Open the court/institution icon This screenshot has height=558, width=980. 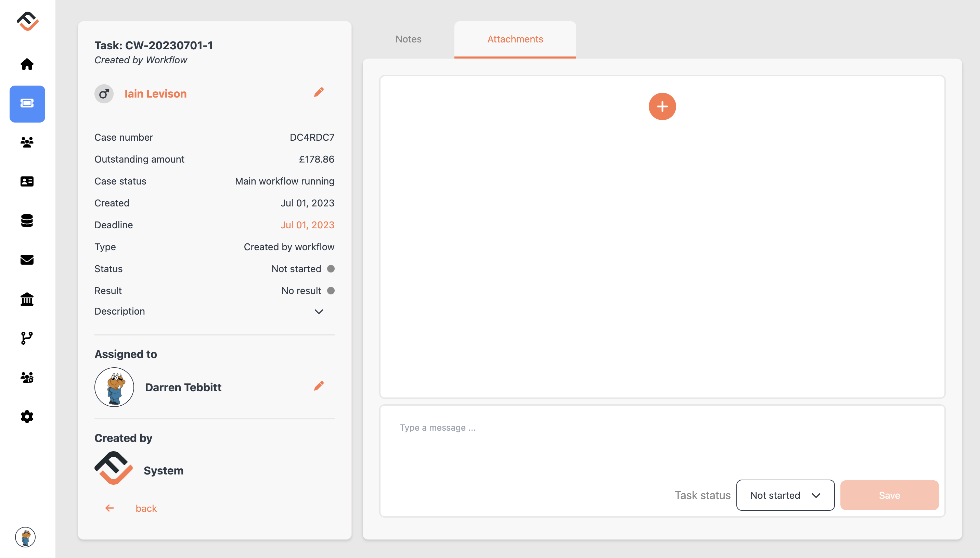(x=27, y=299)
